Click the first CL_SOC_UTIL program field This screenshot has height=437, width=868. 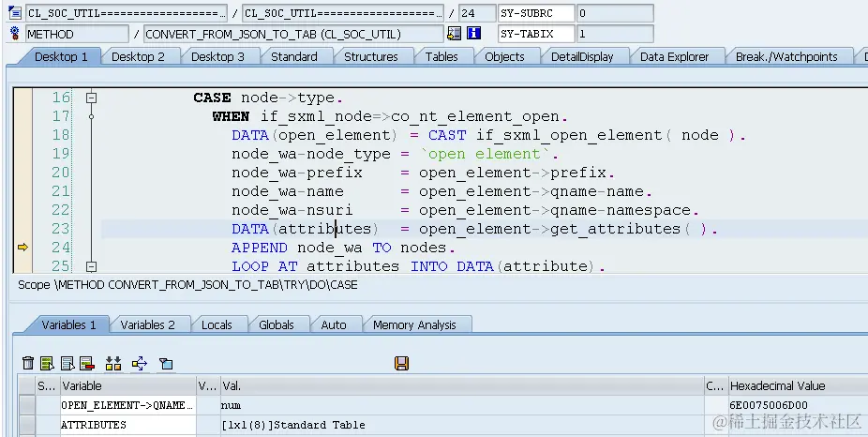127,13
